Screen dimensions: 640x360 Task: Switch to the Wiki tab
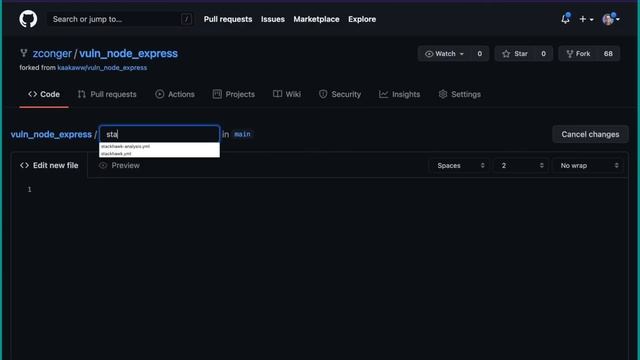tap(287, 94)
